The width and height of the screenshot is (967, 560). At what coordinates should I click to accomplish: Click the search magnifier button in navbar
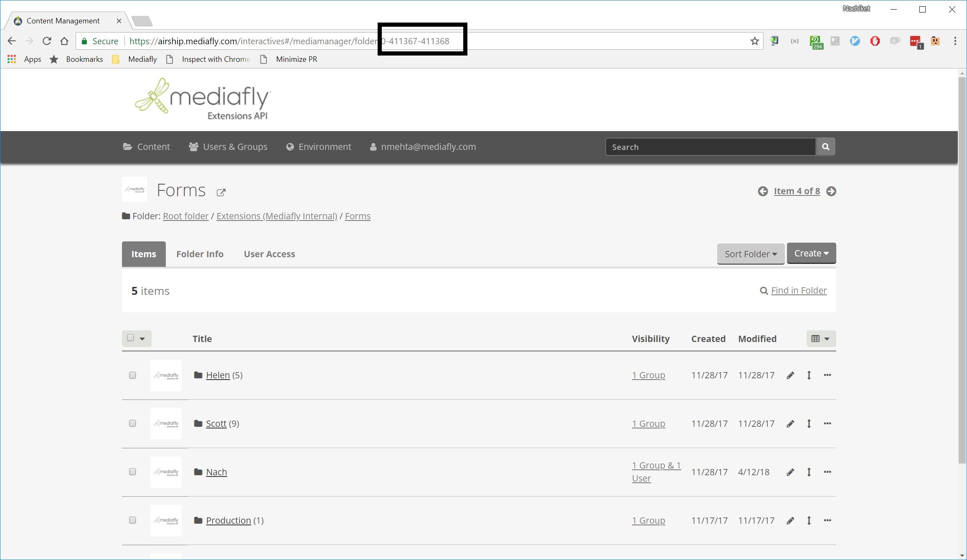(825, 147)
